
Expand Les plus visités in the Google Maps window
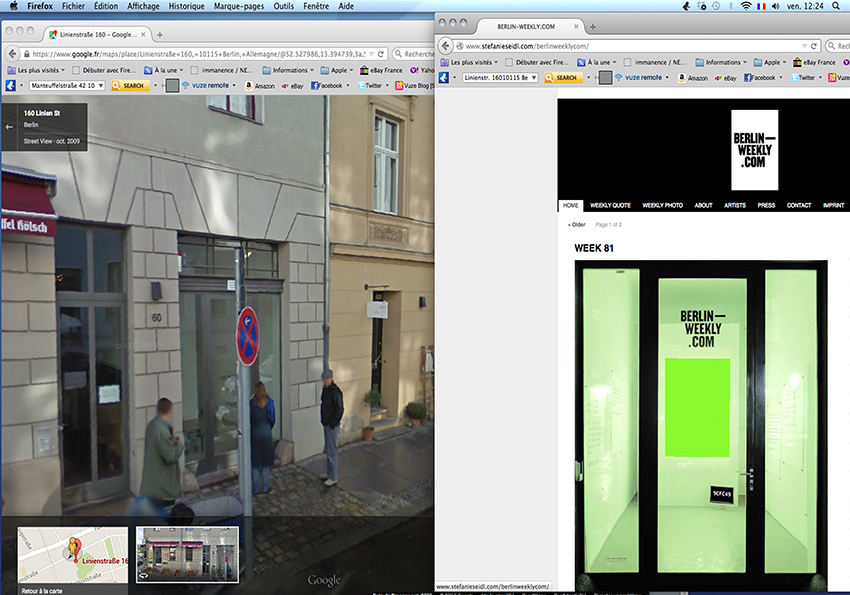pyautogui.click(x=36, y=70)
